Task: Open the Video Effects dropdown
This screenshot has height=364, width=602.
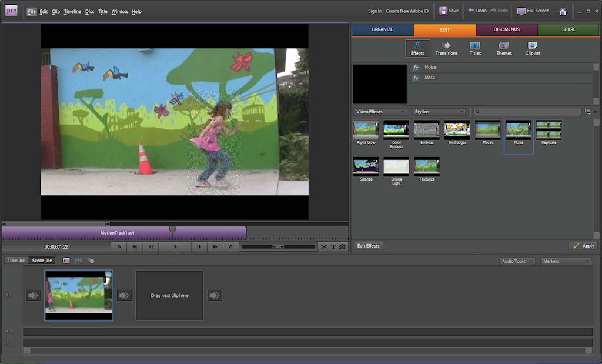Action: [x=380, y=112]
